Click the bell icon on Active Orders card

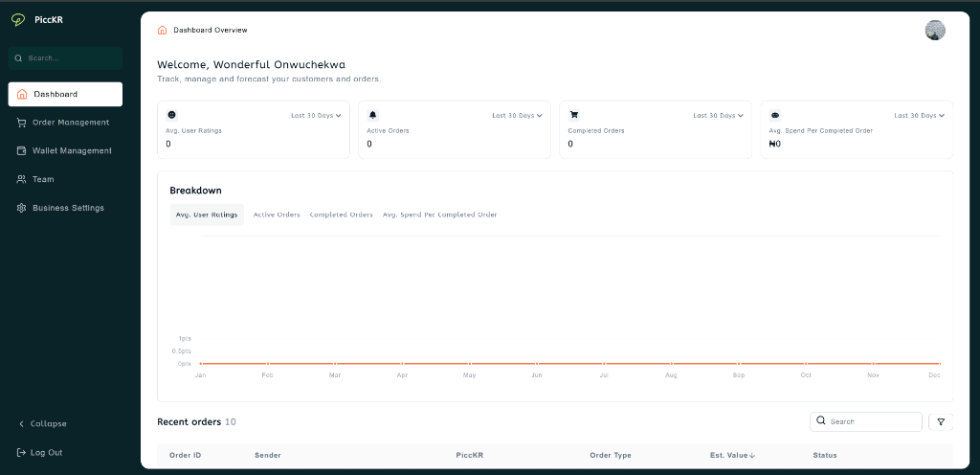(373, 115)
